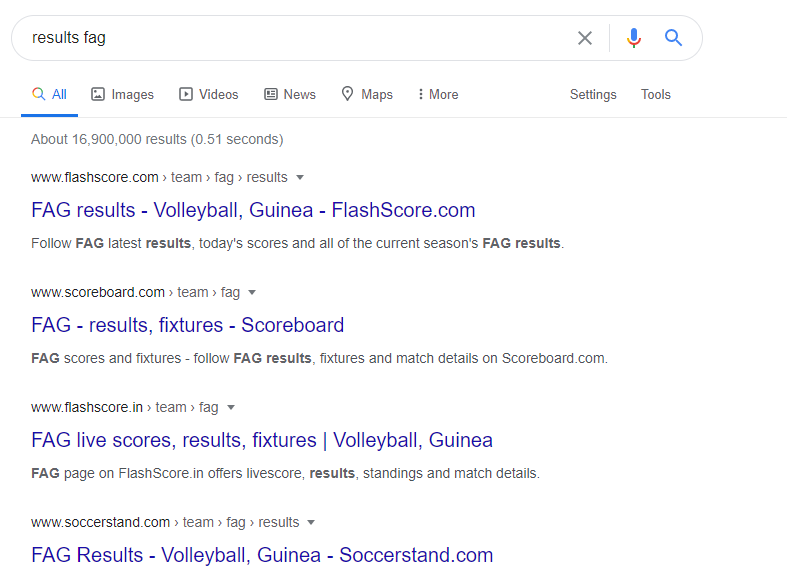787x581 pixels.
Task: Click the three-dot icon beside More
Action: (421, 94)
